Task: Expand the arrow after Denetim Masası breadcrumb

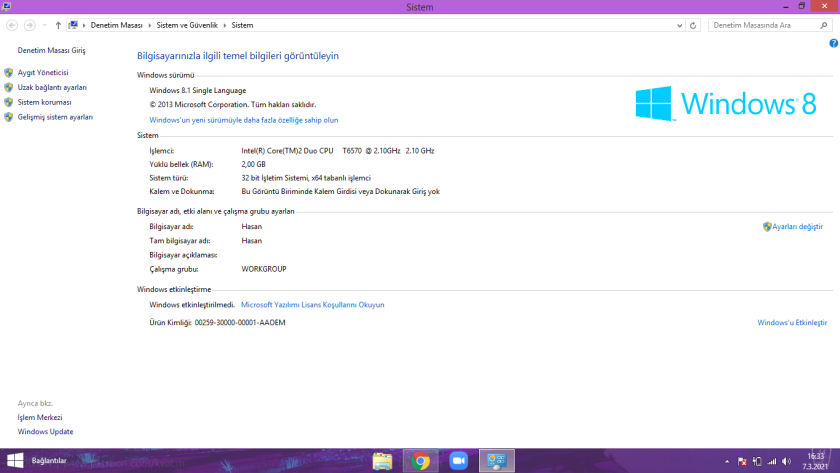Action: [x=148, y=24]
